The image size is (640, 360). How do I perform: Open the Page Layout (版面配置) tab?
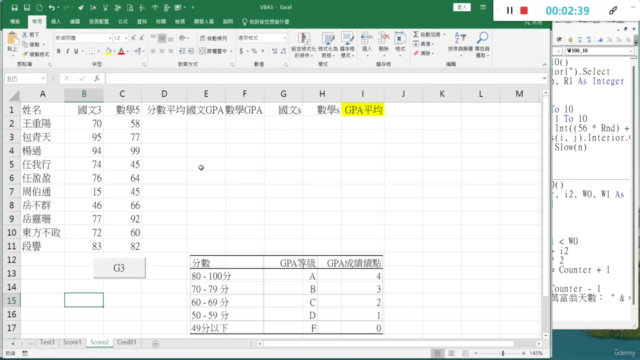point(99,22)
